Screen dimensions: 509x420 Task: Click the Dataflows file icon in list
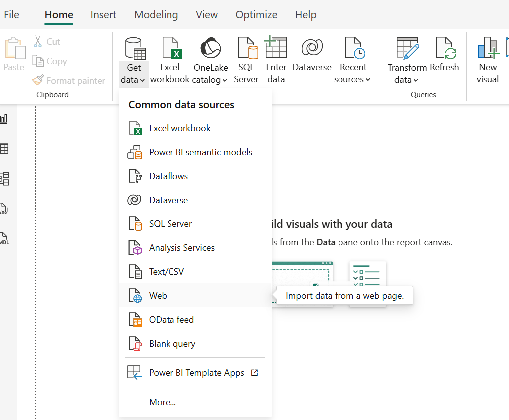tap(135, 176)
